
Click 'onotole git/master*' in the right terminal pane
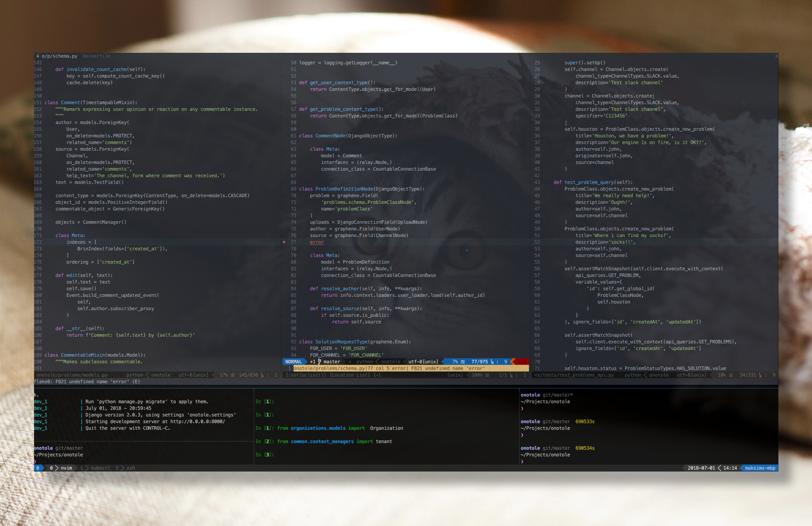click(546, 395)
